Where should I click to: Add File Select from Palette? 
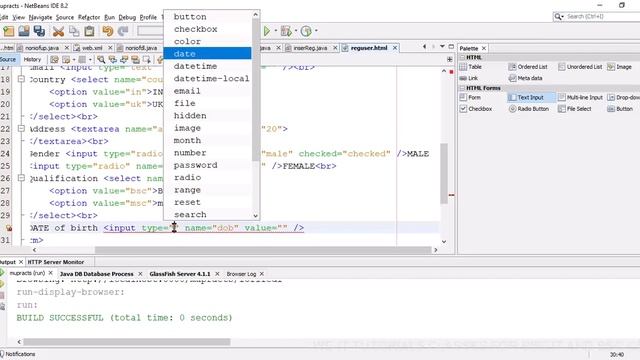[x=575, y=109]
